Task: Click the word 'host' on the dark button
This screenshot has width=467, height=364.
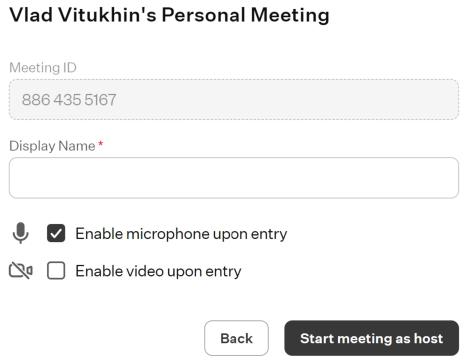Action: pos(428,338)
